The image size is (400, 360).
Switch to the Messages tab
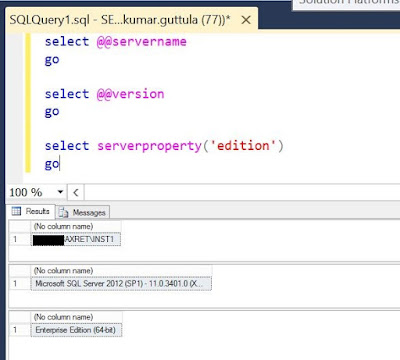tap(83, 212)
